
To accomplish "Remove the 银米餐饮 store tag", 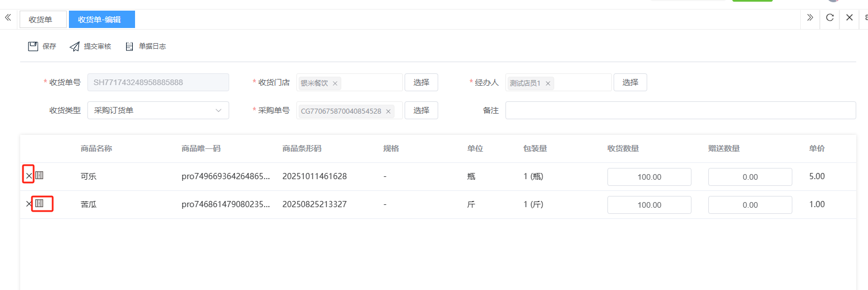I will coord(335,83).
